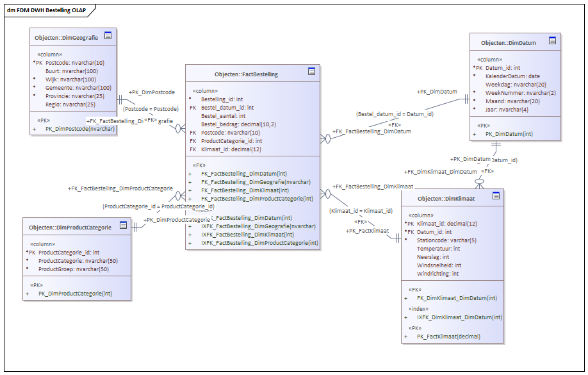Select the diagram title 'dm FDM DWH Bestelling OLAP'
Viewport: 588px width, 375px height.
(47, 10)
